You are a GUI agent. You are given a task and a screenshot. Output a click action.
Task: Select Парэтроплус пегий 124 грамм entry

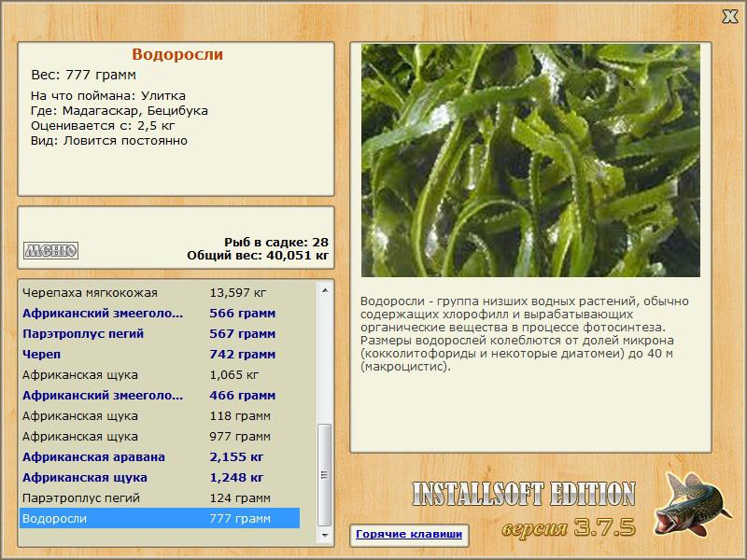160,497
